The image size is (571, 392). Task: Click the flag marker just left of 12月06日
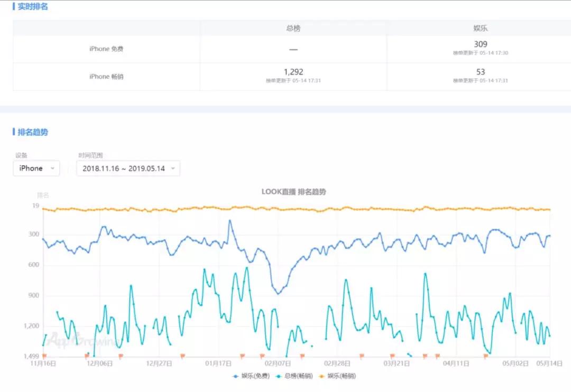click(87, 356)
